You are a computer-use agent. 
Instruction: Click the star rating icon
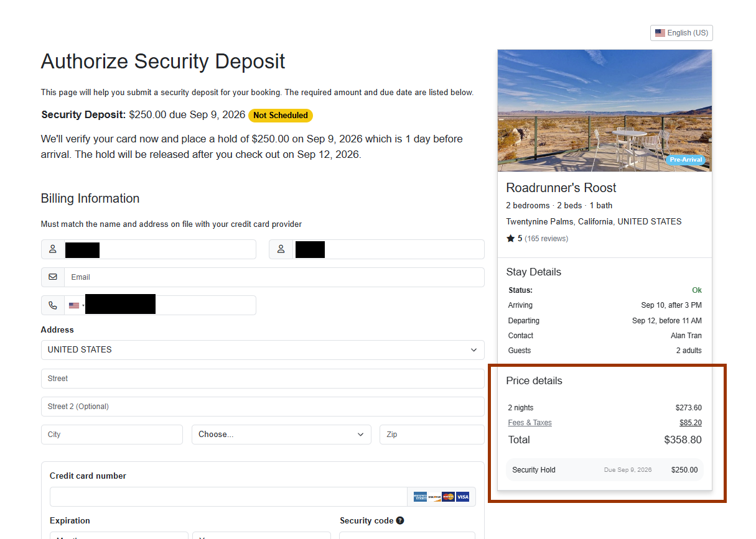(x=510, y=238)
